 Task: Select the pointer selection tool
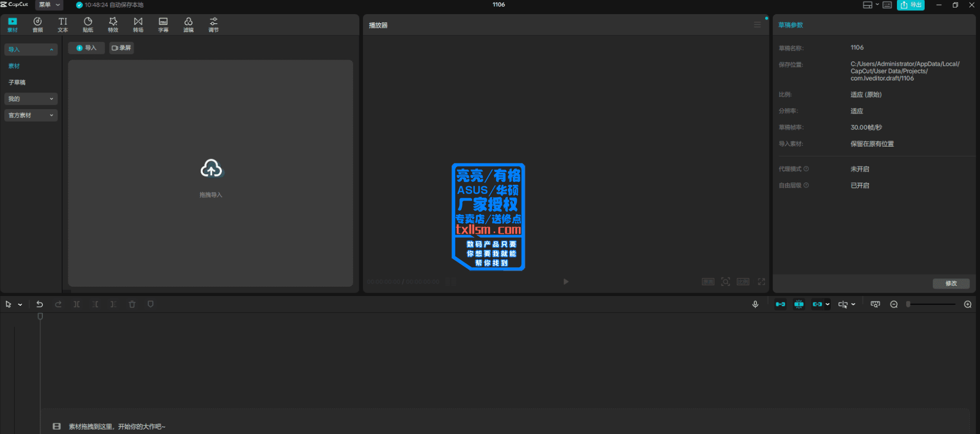click(9, 304)
